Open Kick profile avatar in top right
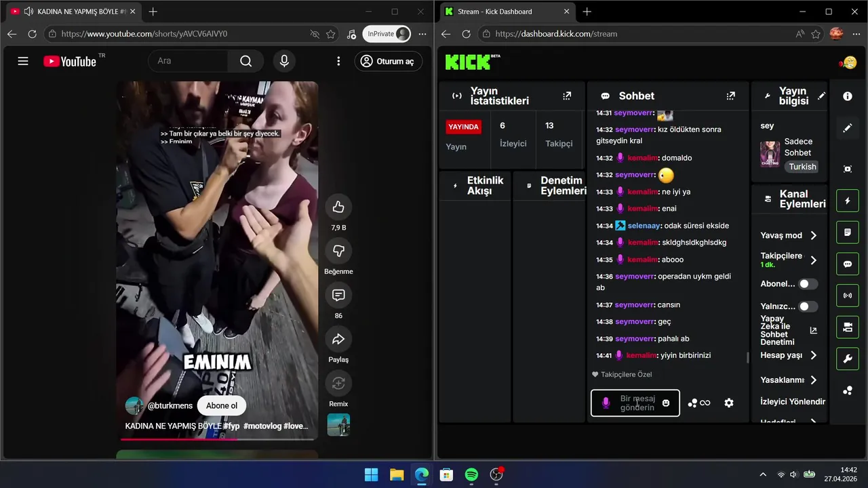This screenshot has height=488, width=868. click(x=848, y=62)
